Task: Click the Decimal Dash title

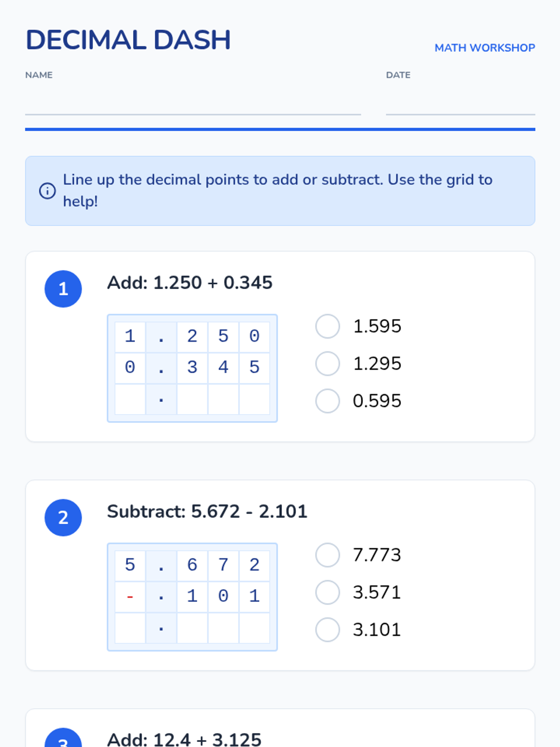Action: (x=128, y=40)
